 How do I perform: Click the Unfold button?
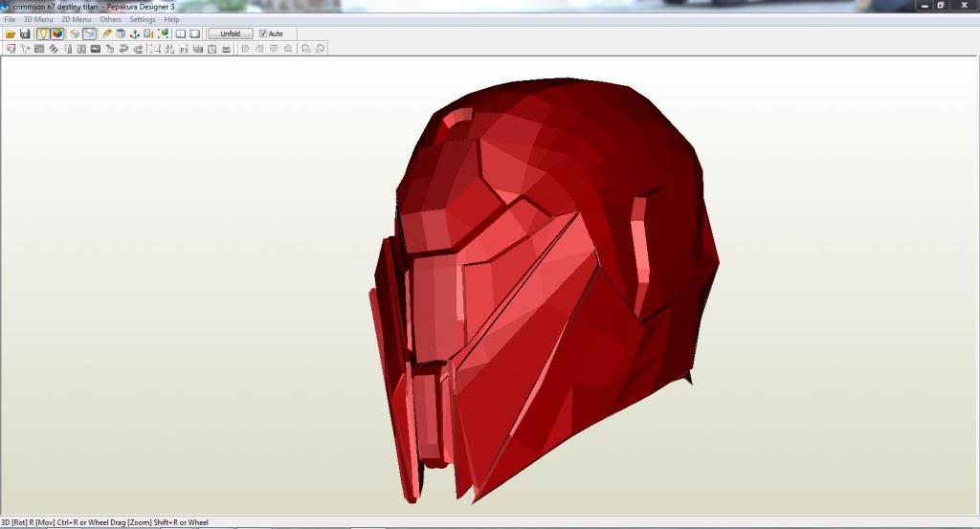pyautogui.click(x=230, y=33)
